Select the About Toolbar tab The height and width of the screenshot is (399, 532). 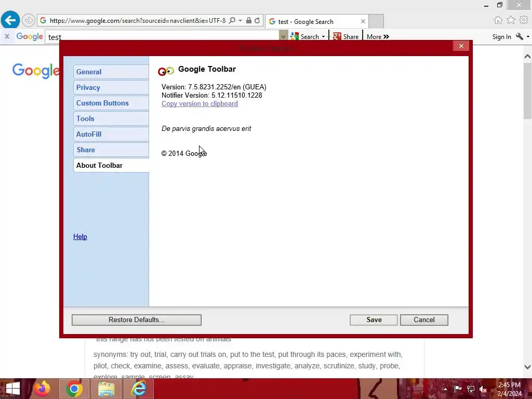(111, 166)
